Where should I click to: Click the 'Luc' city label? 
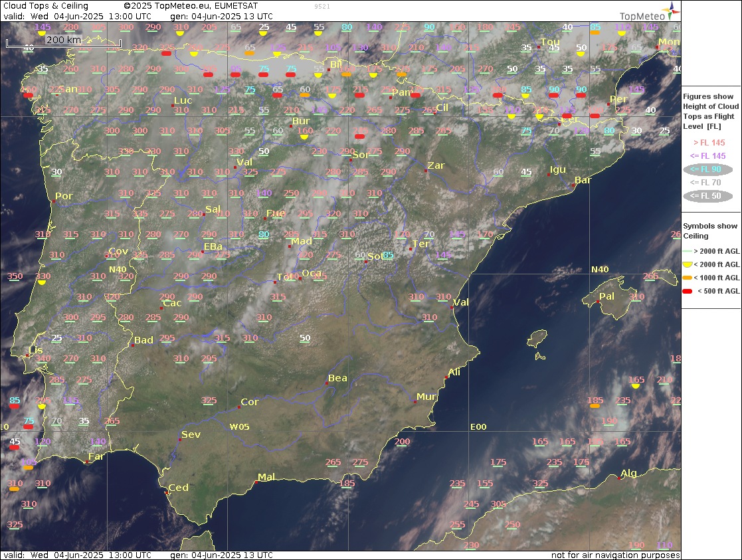tap(183, 100)
